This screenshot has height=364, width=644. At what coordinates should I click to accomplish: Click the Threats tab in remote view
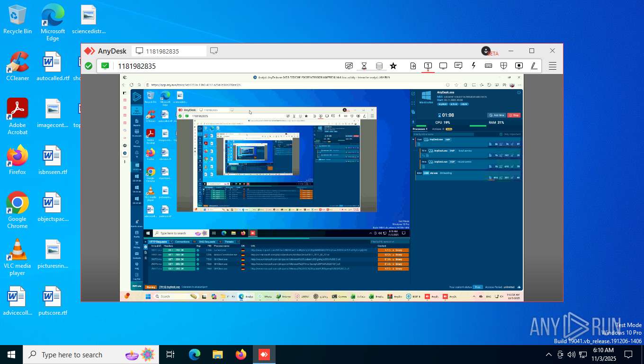[231, 242]
